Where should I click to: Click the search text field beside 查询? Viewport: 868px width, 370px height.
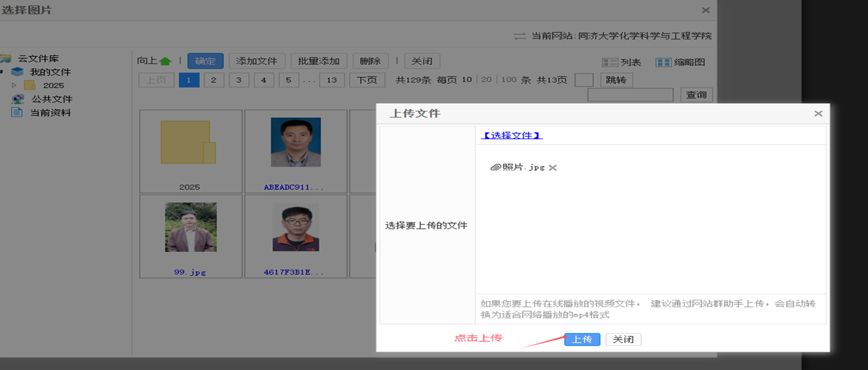pos(630,95)
